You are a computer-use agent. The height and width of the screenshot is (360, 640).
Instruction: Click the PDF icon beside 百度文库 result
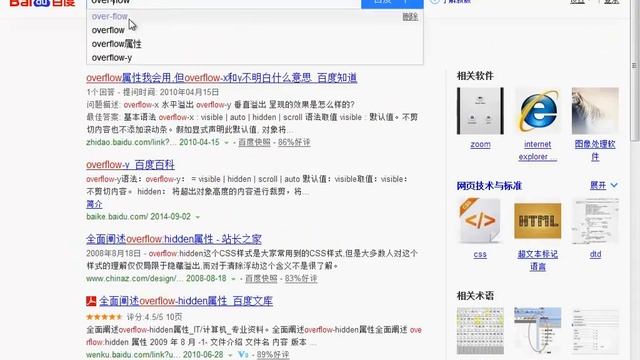(91, 301)
